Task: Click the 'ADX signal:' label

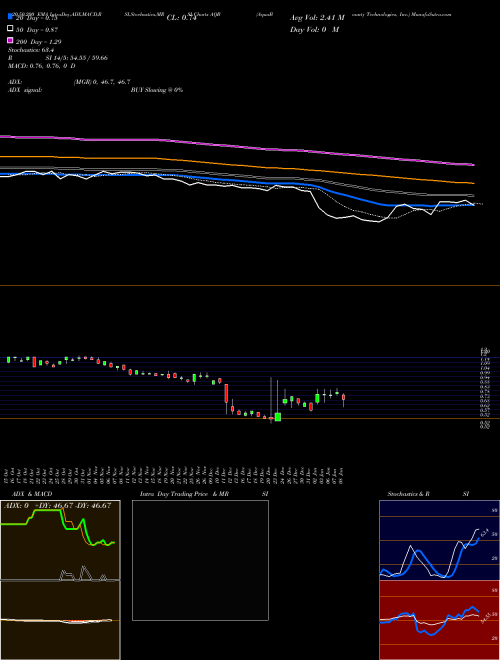Action: 25,90
